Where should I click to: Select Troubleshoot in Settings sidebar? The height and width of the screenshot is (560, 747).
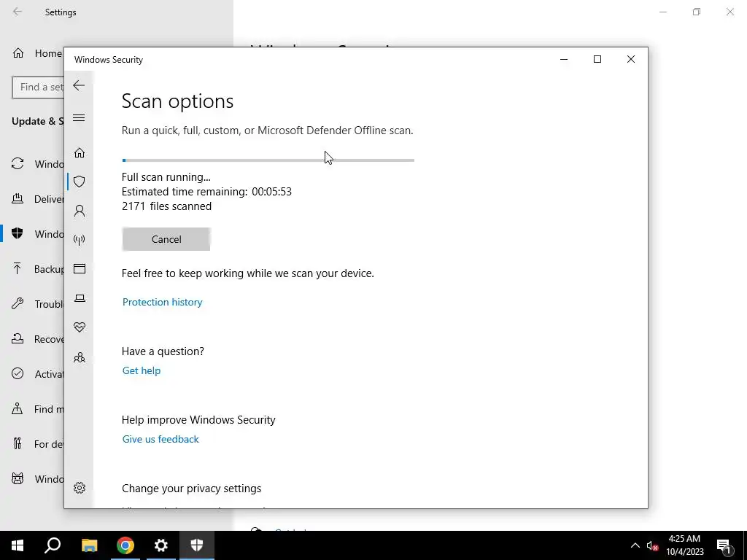(36, 304)
